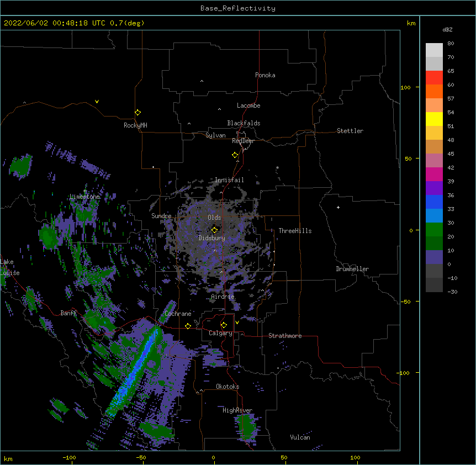Click the RockyMH label
The width and height of the screenshot is (476, 465).
click(x=135, y=125)
